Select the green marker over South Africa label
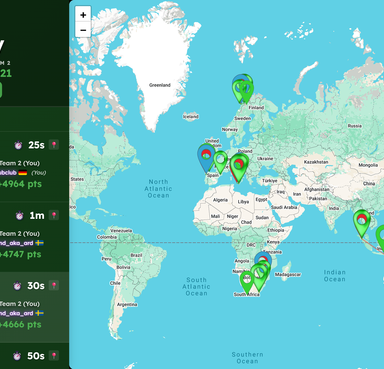The height and width of the screenshot is (369, 384). point(247,282)
